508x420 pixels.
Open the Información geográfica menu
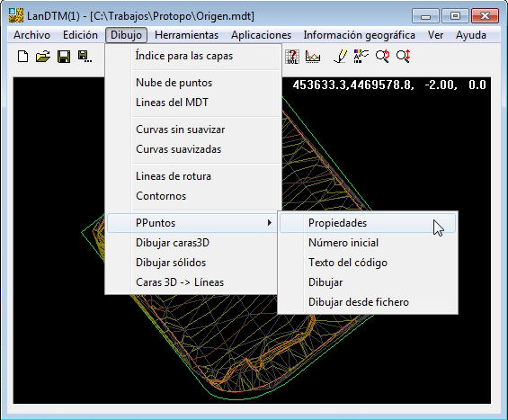click(x=360, y=35)
